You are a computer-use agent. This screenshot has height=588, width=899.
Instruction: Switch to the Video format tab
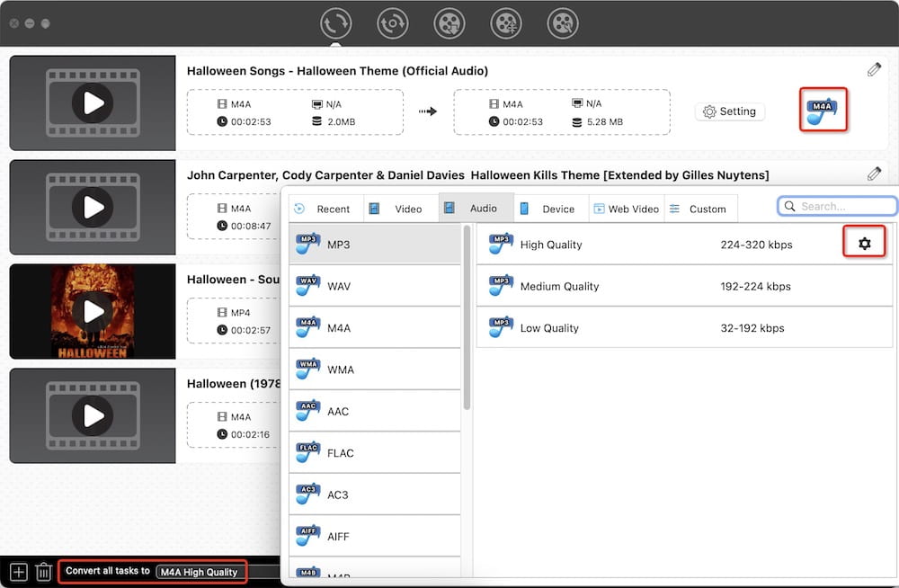tap(401, 209)
